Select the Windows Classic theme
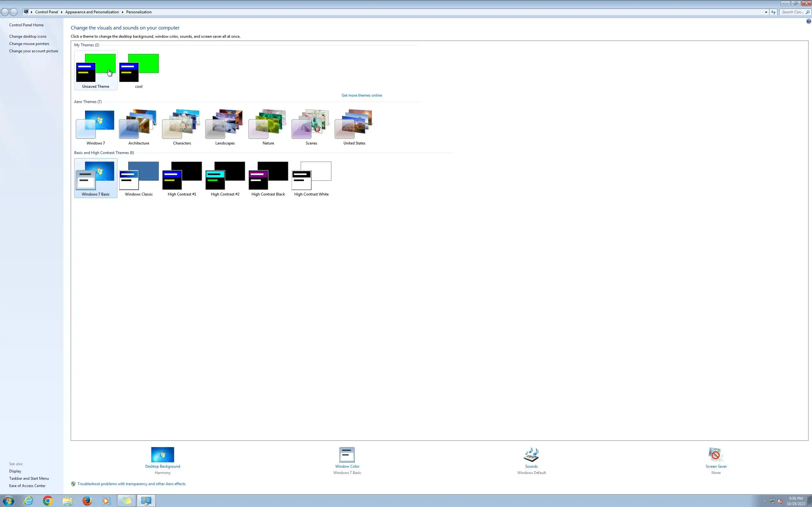This screenshot has height=507, width=812. [x=139, y=178]
